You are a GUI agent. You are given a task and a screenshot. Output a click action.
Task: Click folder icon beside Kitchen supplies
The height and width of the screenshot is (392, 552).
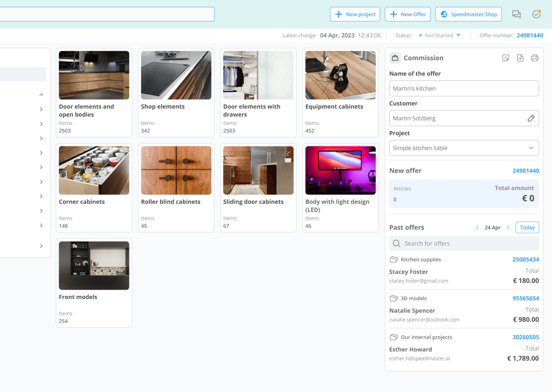pos(394,259)
